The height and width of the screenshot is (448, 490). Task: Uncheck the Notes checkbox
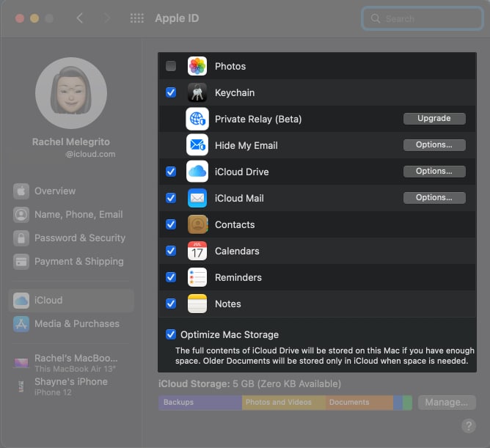[171, 304]
